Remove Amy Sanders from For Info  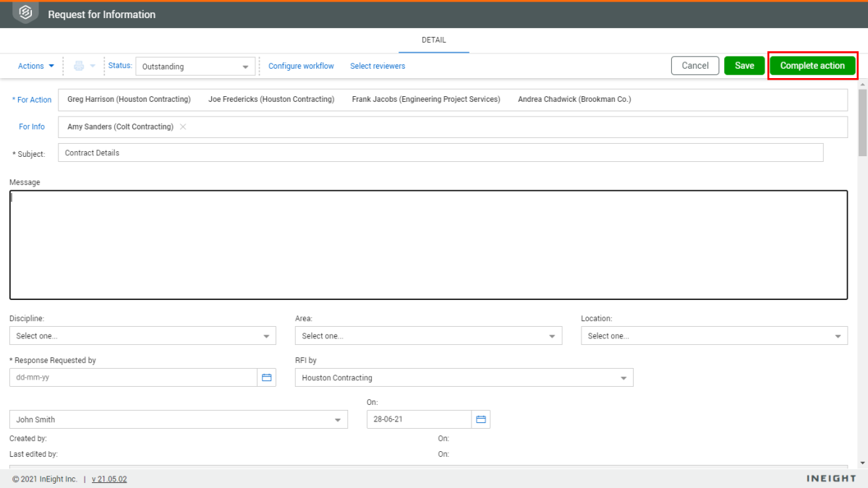(x=183, y=127)
